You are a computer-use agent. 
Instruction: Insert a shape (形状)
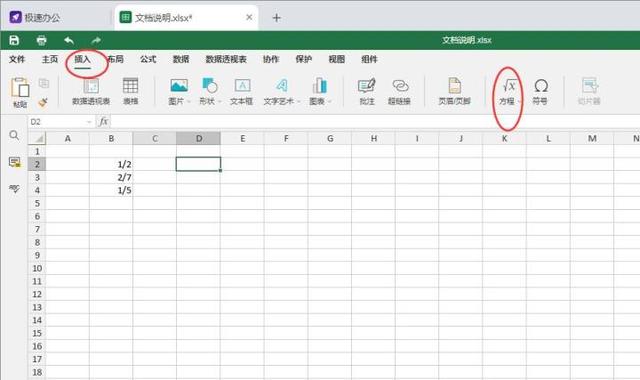pos(210,92)
